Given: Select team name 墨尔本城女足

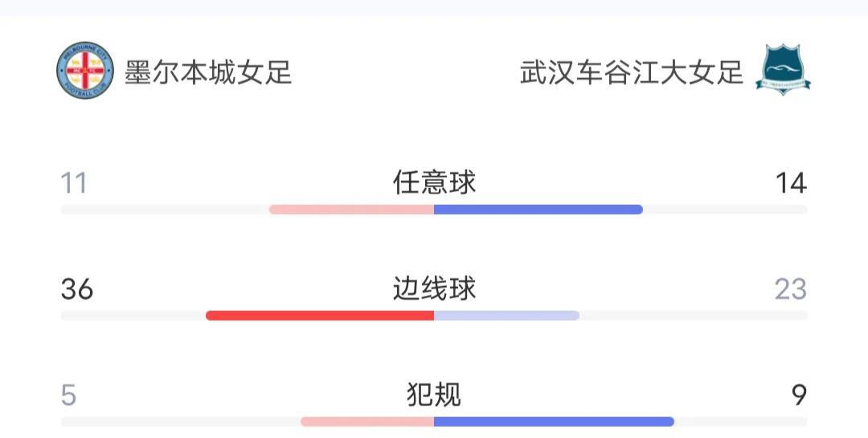Looking at the screenshot, I should pyautogui.click(x=208, y=72).
